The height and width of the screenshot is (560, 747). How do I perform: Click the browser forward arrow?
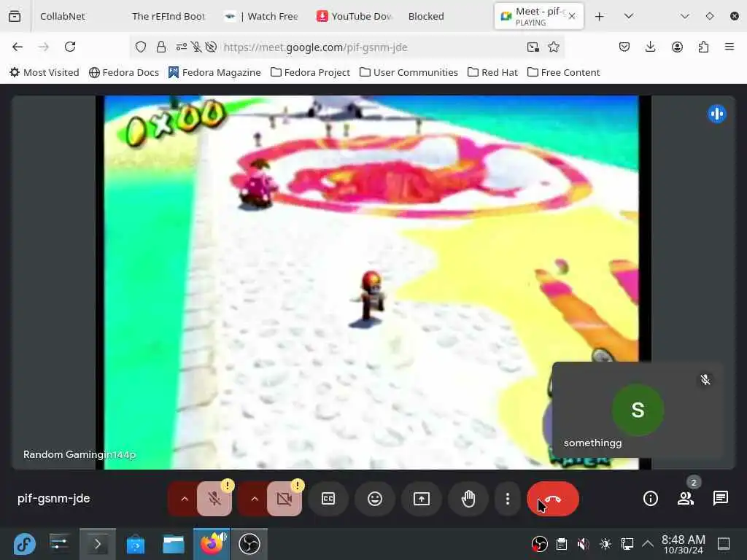pyautogui.click(x=44, y=47)
